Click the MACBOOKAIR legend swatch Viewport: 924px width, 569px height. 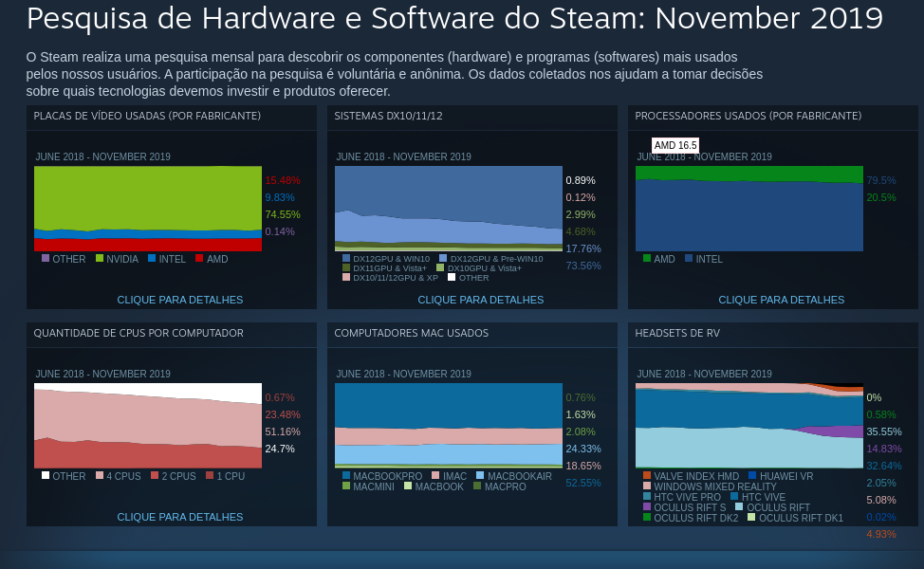[480, 475]
